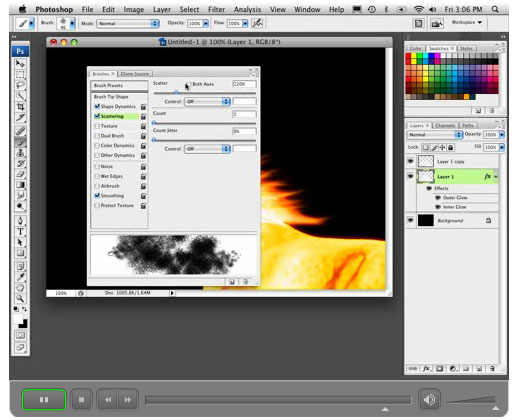The image size is (524, 420).
Task: Switch to the Channels tab
Action: tap(445, 126)
